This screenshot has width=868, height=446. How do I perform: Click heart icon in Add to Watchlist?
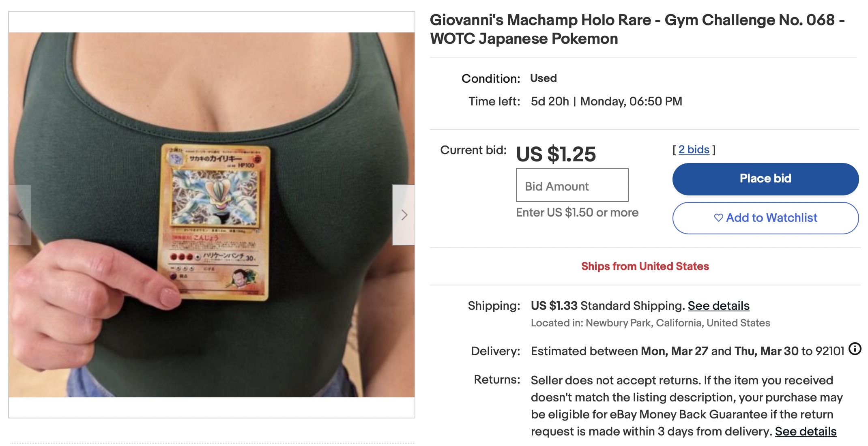[x=718, y=218]
